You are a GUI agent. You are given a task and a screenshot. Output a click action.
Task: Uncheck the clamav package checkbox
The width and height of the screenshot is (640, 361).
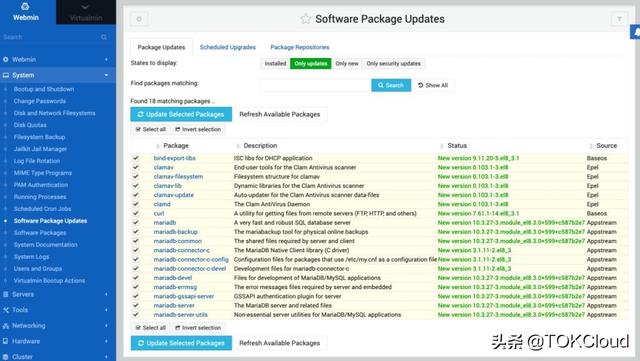point(136,167)
